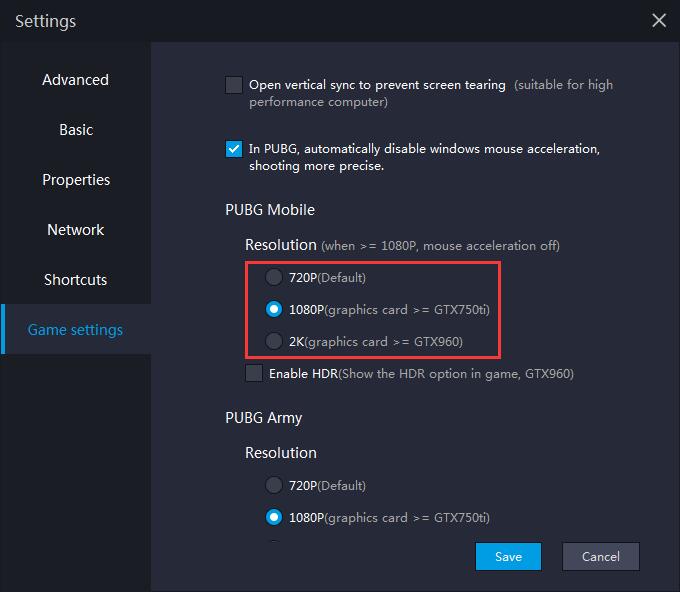This screenshot has width=680, height=592.
Task: Select 1080P resolution under PUBG Mobile
Action: 274,309
